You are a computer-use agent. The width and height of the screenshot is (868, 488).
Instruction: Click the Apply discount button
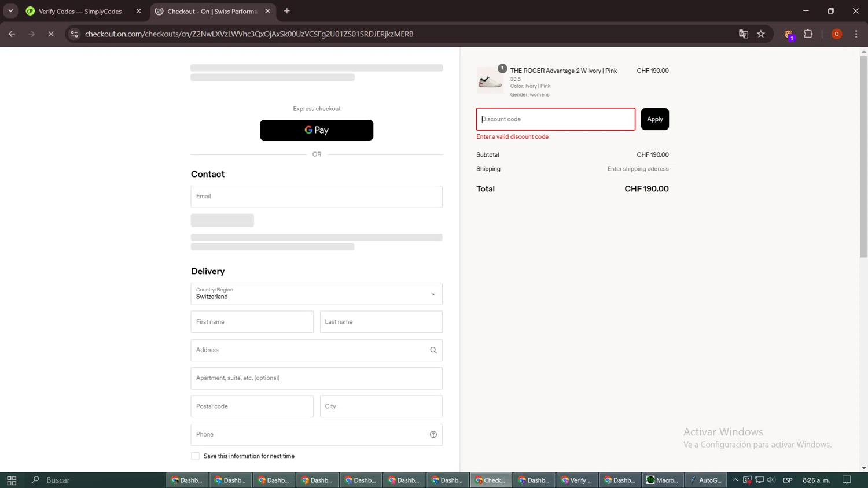(654, 119)
